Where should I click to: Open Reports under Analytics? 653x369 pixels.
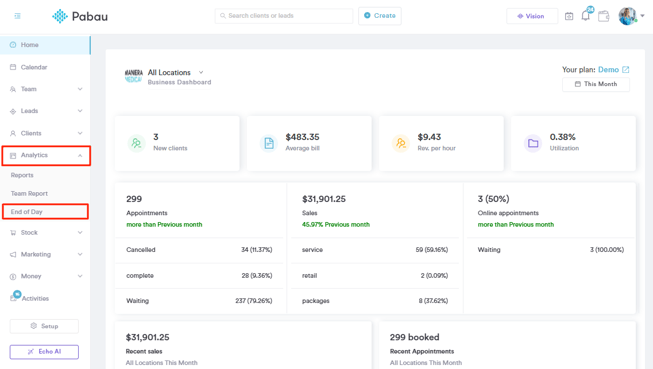click(22, 175)
